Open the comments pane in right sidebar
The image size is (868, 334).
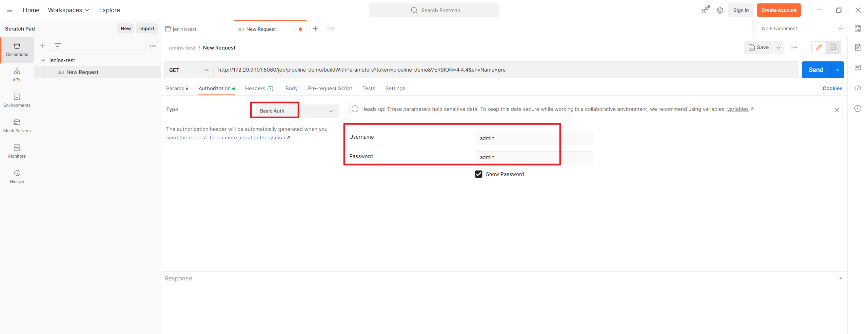858,68
